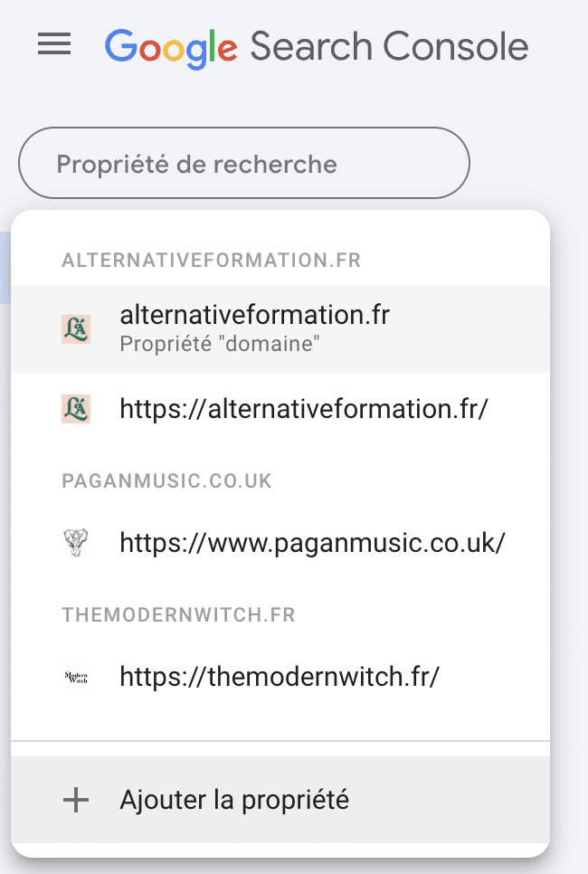Select alternativeformation.fr domain property

(x=280, y=328)
